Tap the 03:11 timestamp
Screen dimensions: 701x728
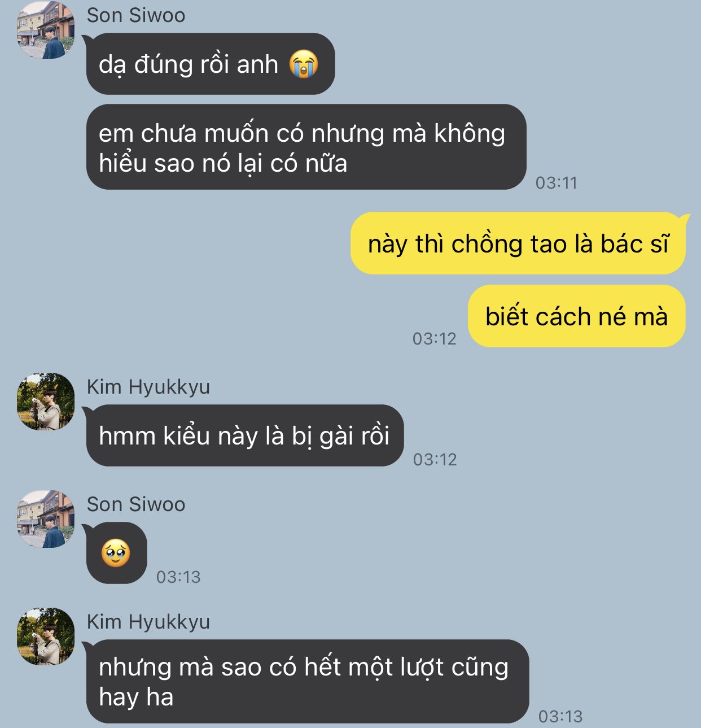pyautogui.click(x=557, y=183)
